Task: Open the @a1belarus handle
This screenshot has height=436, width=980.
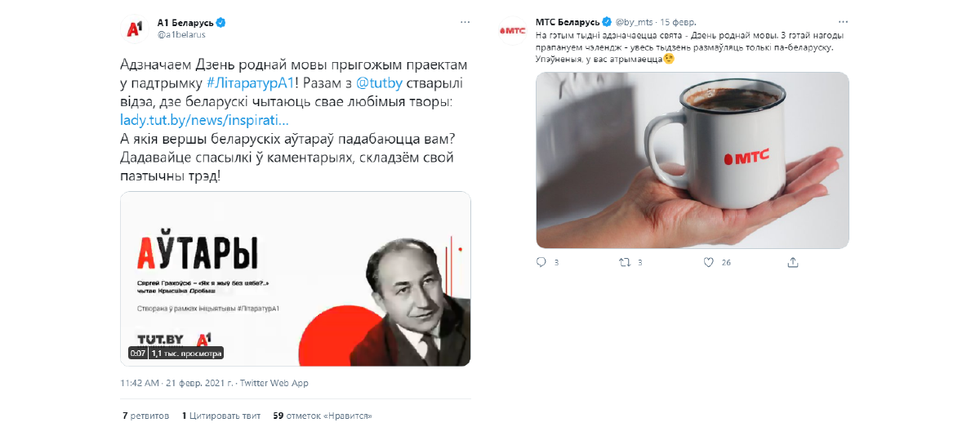Action: pos(181,34)
